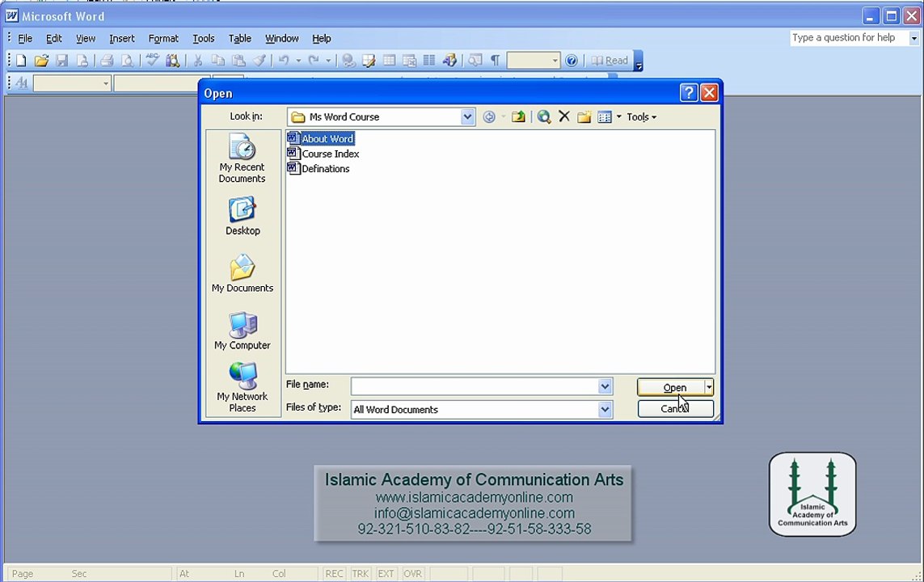Click the Type a question for help box
This screenshot has height=582, width=924.
click(849, 38)
